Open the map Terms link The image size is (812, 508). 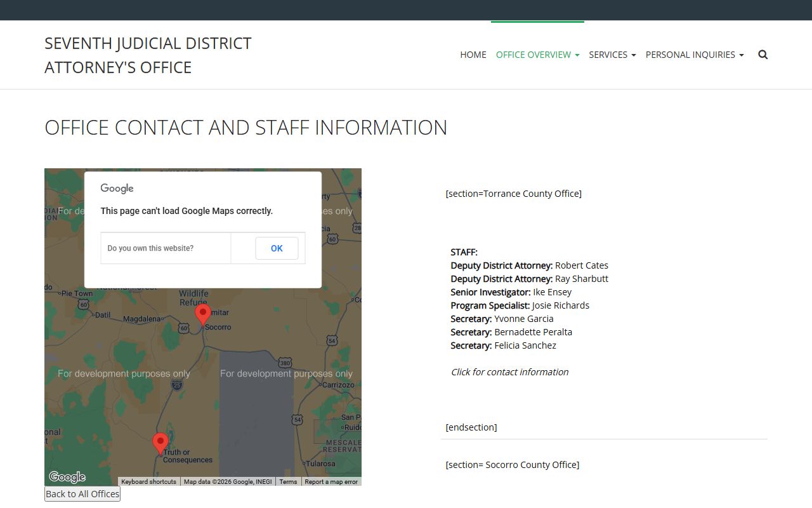(288, 482)
